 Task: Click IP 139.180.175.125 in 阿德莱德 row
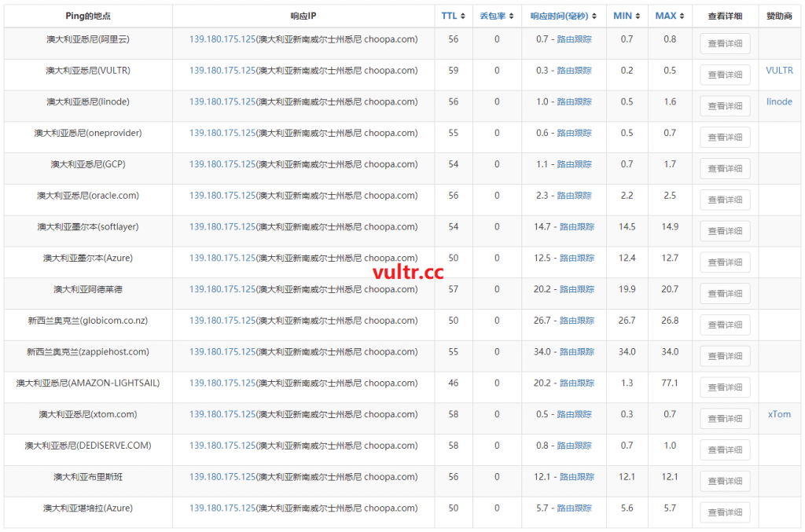tap(222, 289)
